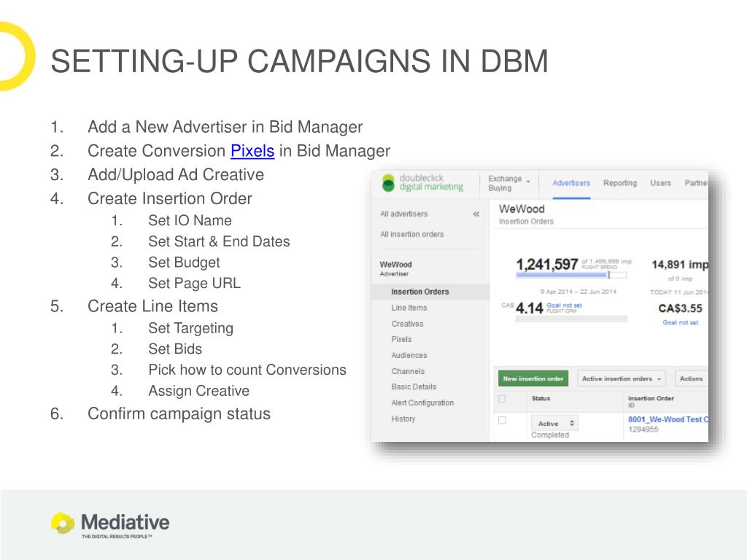
Task: Open the Actions dropdown button
Action: tap(692, 378)
